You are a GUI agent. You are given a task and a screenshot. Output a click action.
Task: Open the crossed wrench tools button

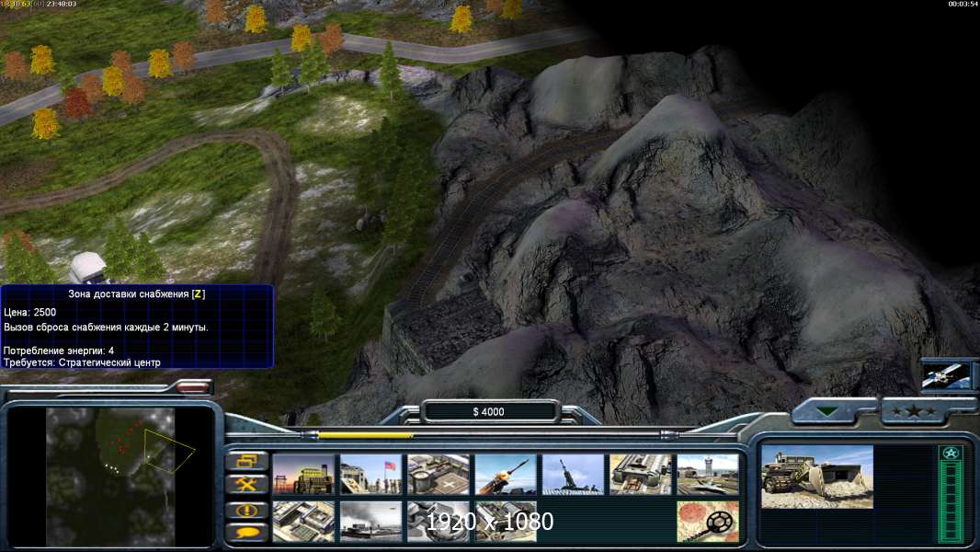tap(247, 485)
